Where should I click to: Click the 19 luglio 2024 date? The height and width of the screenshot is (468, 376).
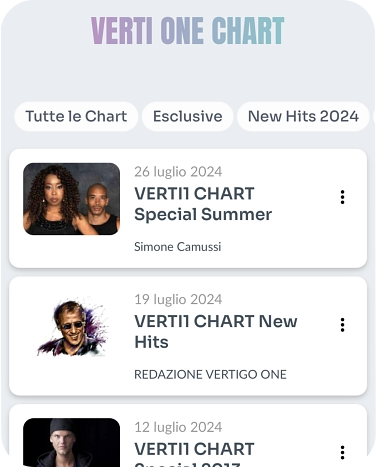(x=178, y=299)
